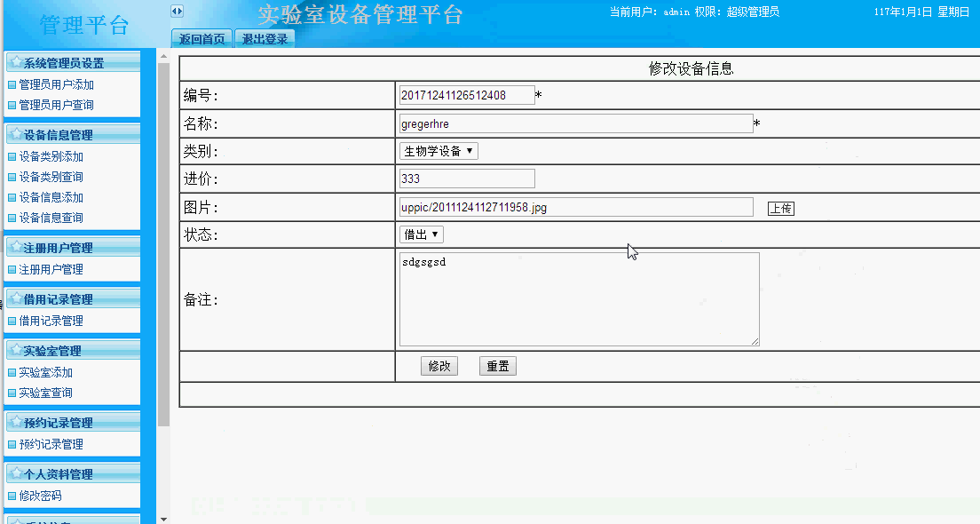Click the 当前用户: admin text
The image size is (980, 524).
[x=650, y=12]
